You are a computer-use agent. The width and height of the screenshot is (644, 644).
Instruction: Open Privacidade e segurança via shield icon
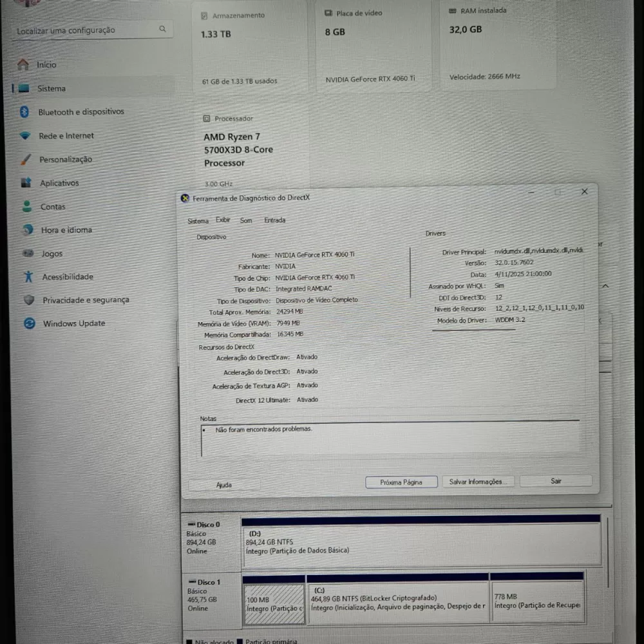pyautogui.click(x=29, y=300)
